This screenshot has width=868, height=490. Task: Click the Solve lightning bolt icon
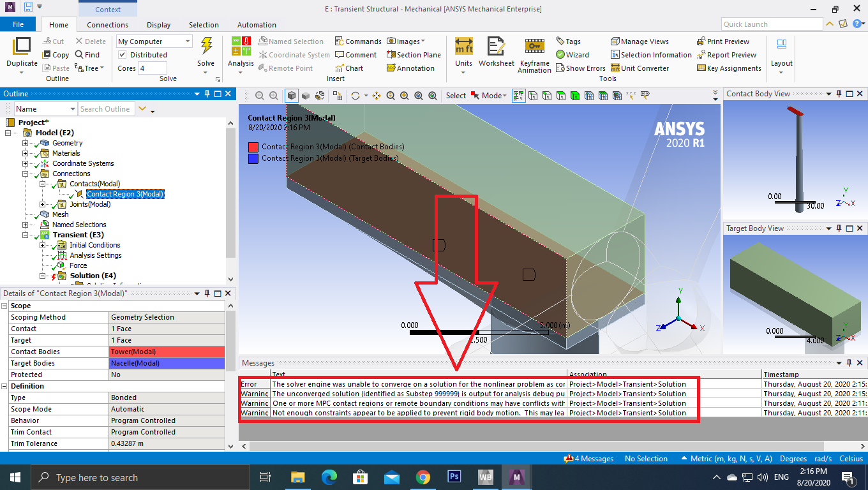206,47
